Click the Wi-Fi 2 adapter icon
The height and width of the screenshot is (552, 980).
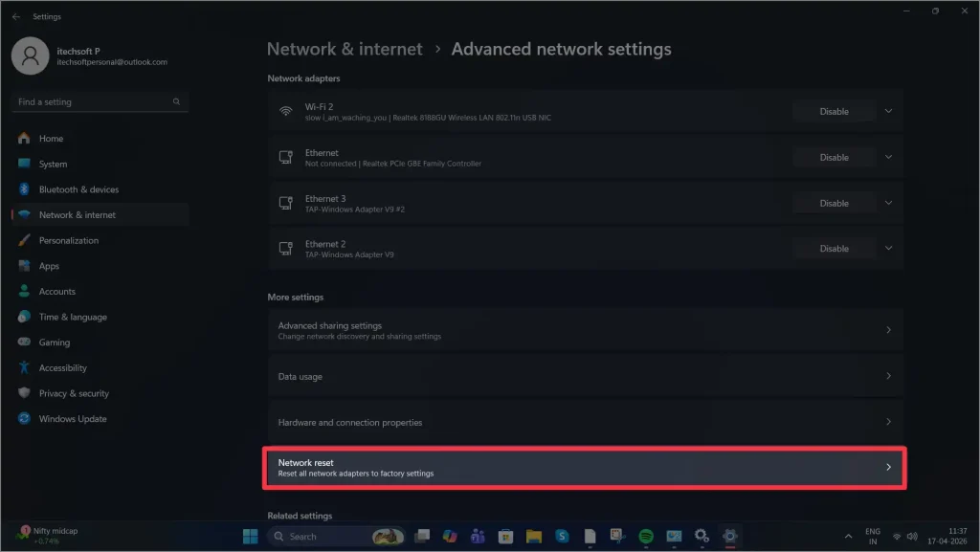click(285, 111)
